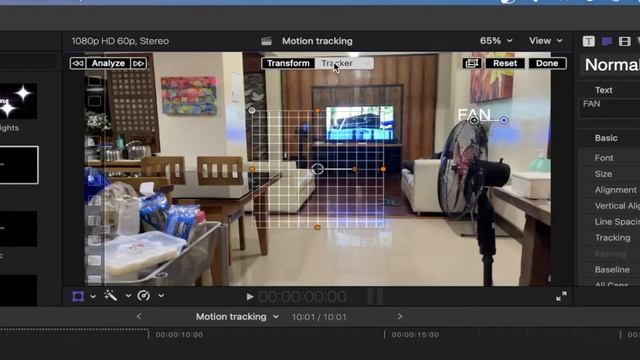Viewport: 640px width, 360px height.
Task: Select the sparkle Lights thumbnail in the browser
Action: (x=18, y=101)
